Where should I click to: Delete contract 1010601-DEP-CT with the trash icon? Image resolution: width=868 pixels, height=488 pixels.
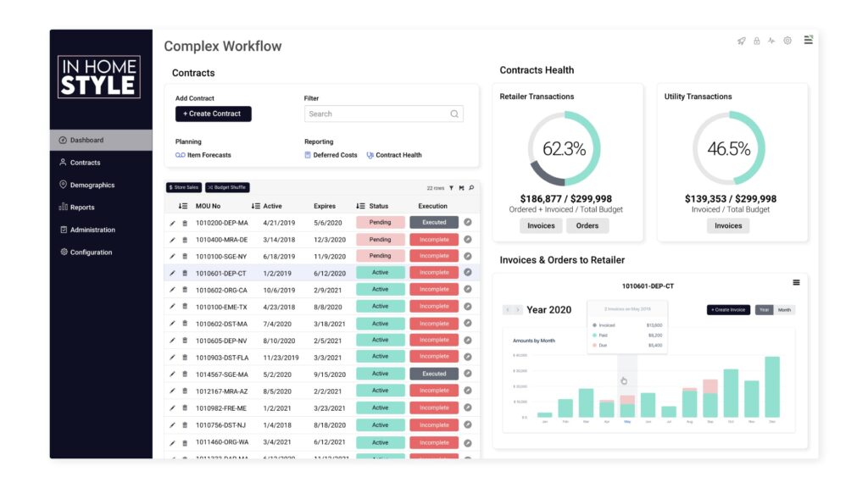[185, 274]
